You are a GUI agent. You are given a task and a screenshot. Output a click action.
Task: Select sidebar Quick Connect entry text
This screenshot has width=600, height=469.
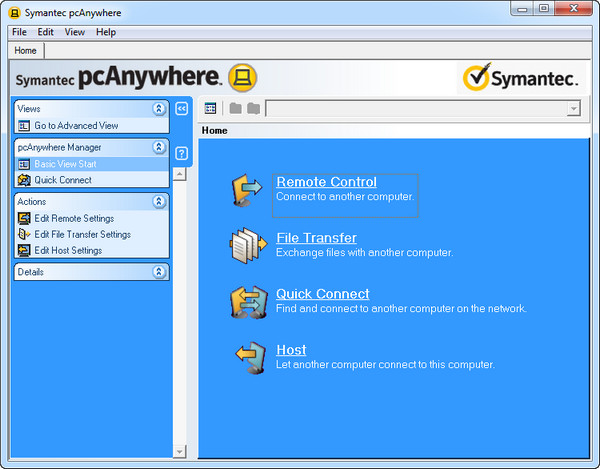tap(63, 180)
